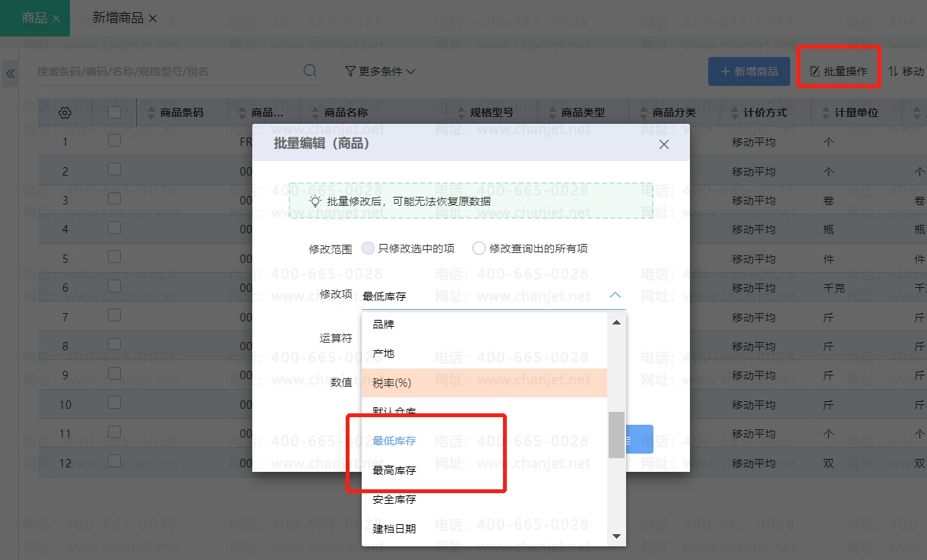Screen dimensions: 927x560
Task: Click the 移动 button
Action: pyautogui.click(x=906, y=71)
